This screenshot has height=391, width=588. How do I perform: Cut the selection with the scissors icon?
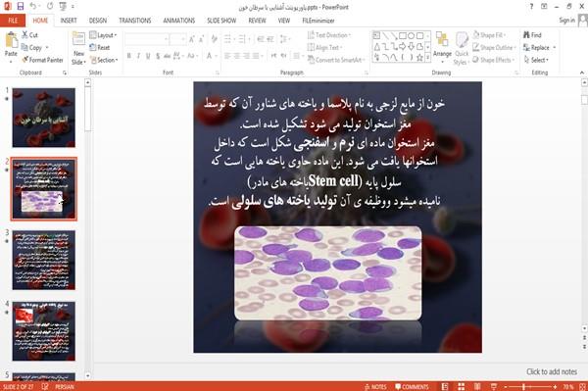(25, 35)
